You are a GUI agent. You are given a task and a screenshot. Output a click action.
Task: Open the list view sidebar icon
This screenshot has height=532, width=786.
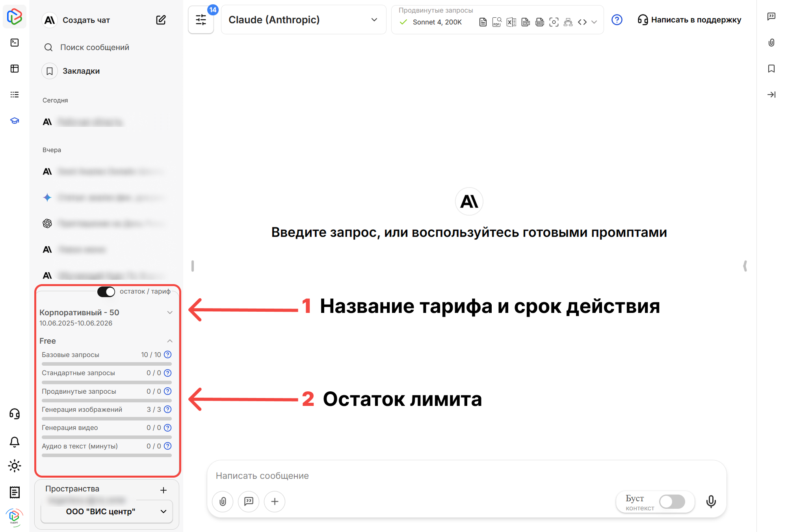pos(15,95)
